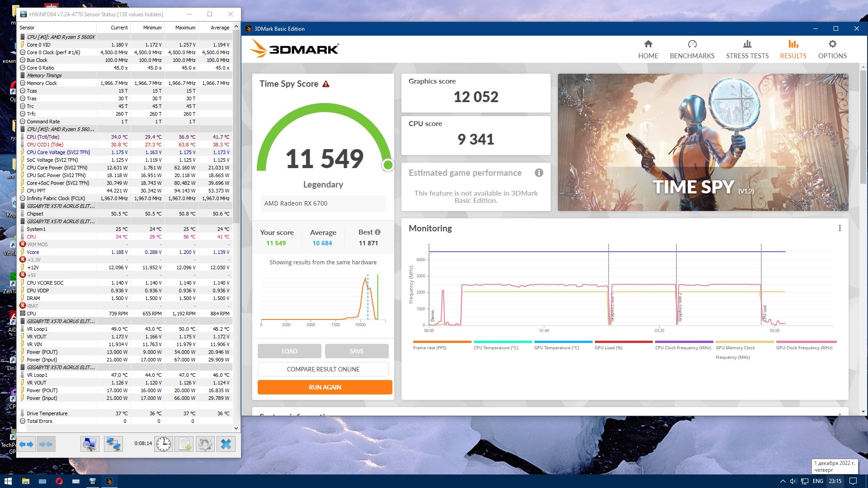868x488 pixels.
Task: Toggle Frame rate (FPS) legend entry
Action: point(429,347)
